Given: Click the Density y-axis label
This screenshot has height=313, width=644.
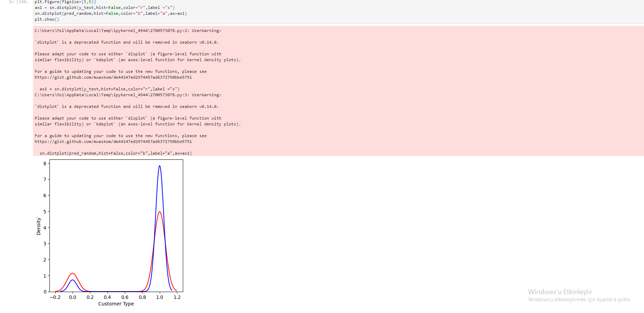Looking at the screenshot, I should [39, 226].
